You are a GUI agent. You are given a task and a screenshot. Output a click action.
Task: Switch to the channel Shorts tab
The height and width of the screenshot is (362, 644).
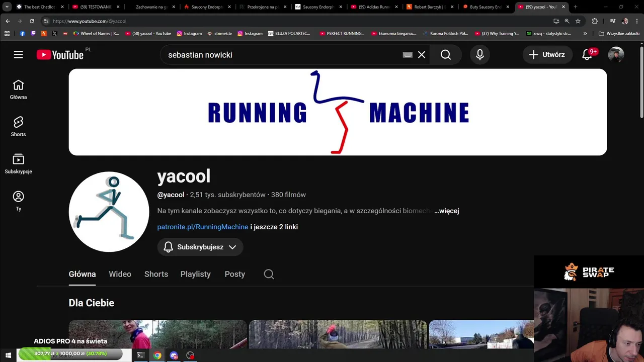tap(156, 274)
